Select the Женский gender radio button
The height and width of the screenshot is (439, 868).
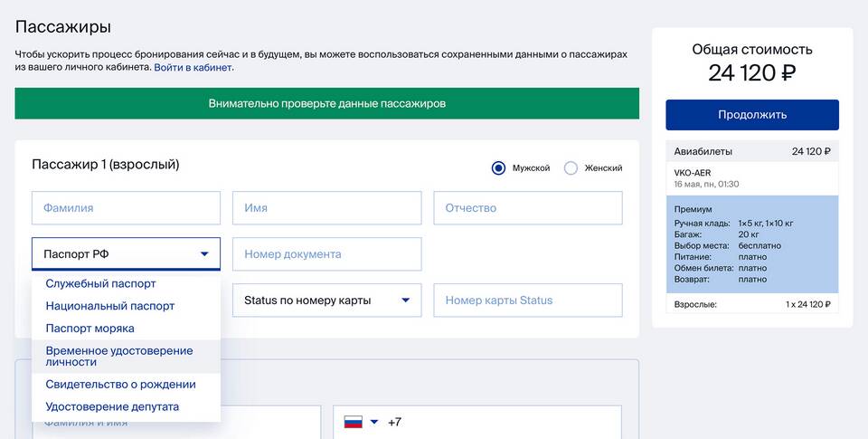(x=571, y=168)
